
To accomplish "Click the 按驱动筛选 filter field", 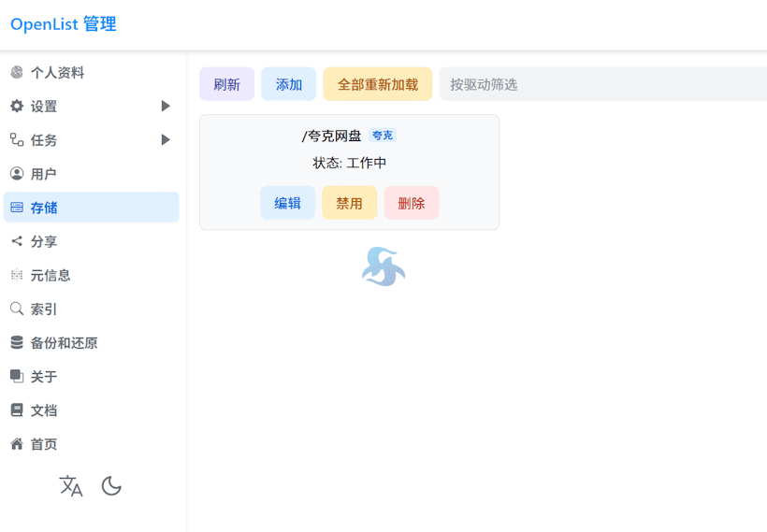I will click(602, 84).
